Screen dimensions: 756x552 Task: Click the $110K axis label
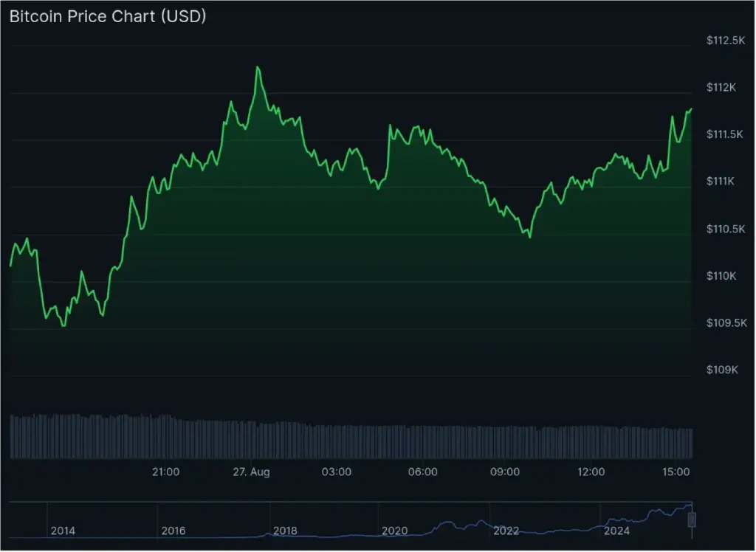pos(721,276)
